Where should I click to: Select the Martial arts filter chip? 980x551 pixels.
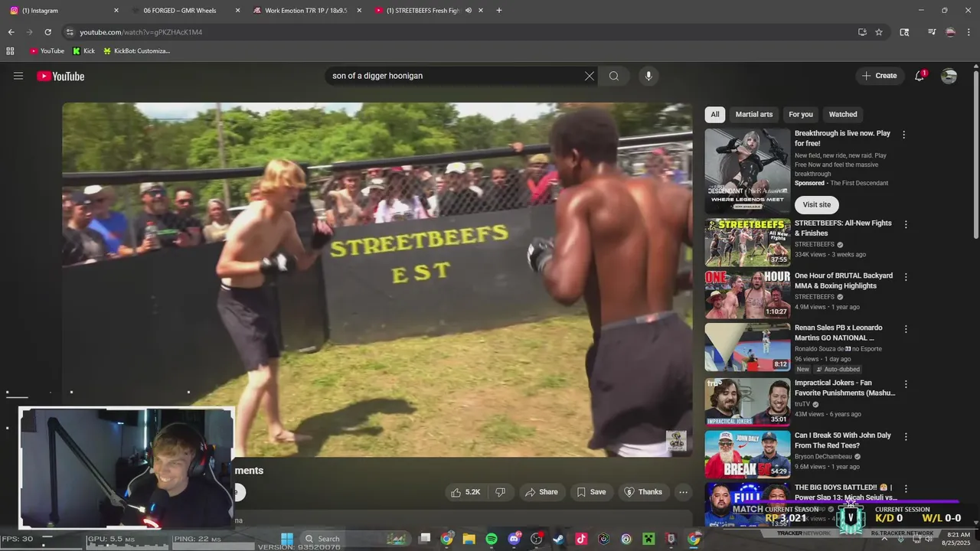tap(754, 114)
